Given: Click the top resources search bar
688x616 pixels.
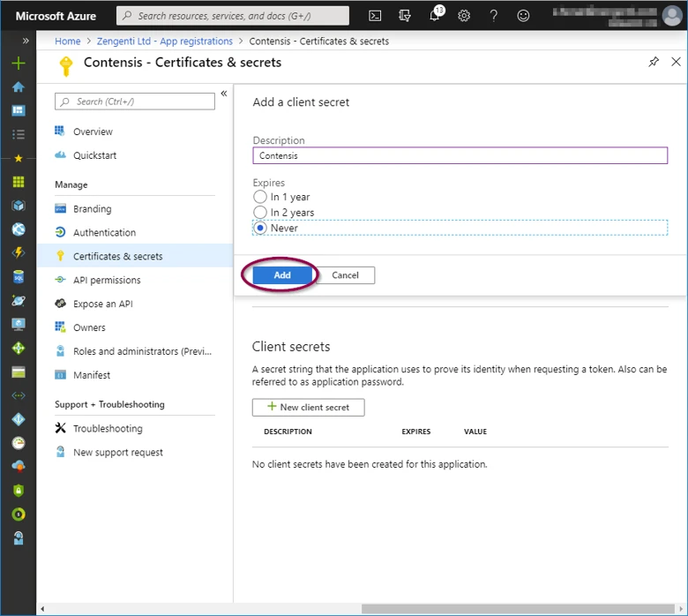Looking at the screenshot, I should click(233, 16).
